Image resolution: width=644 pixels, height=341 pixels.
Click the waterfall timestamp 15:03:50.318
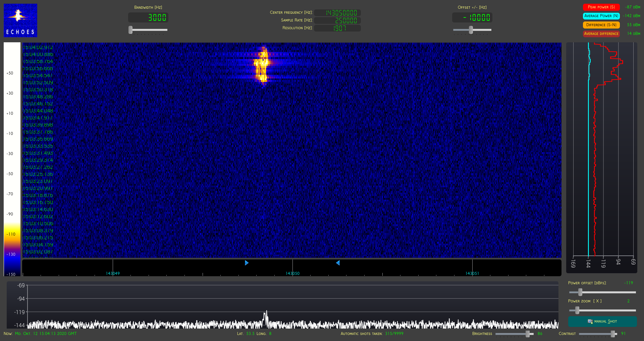pos(38,90)
